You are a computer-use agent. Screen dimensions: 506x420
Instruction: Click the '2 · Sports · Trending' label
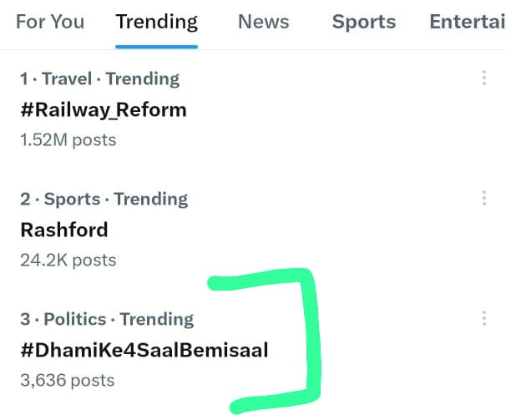tap(104, 199)
